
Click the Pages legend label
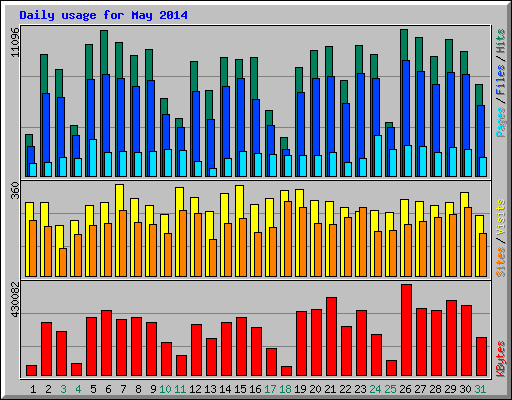501,122
